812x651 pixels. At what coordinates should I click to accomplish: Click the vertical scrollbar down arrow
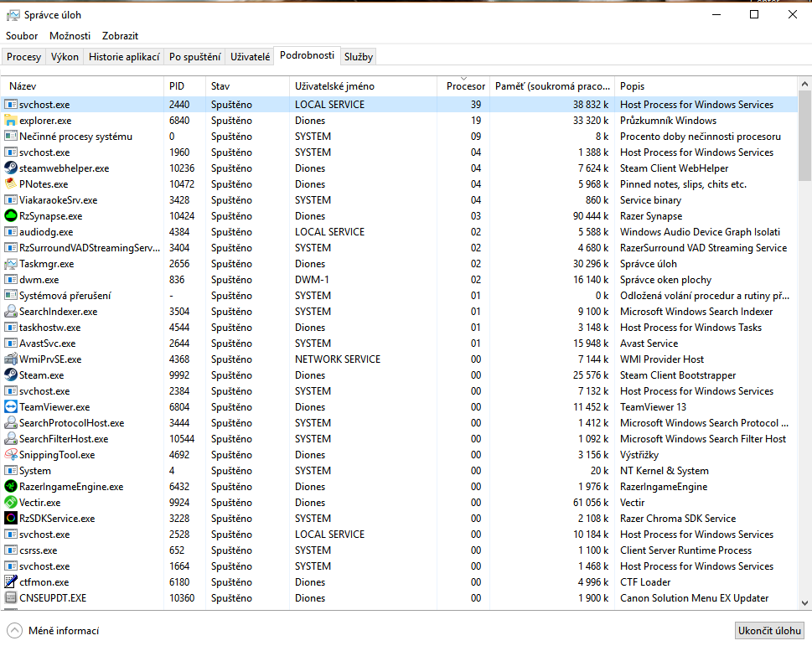(x=804, y=603)
